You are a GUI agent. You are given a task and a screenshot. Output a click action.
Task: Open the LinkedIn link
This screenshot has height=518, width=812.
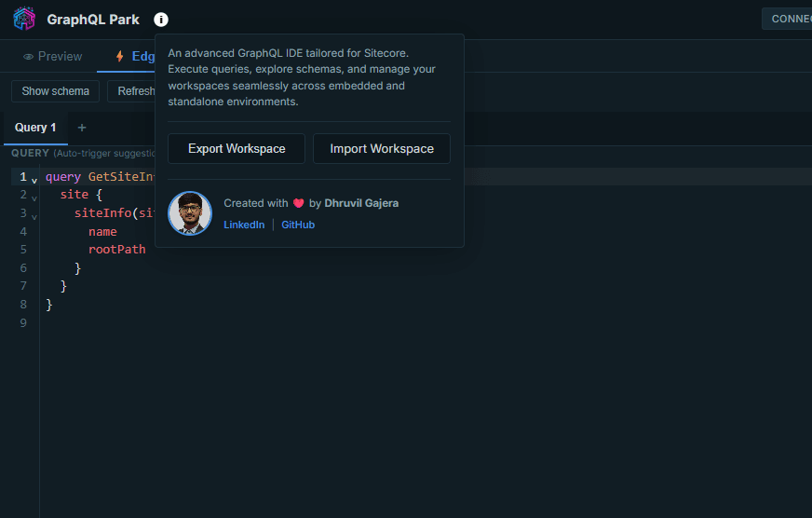(244, 225)
